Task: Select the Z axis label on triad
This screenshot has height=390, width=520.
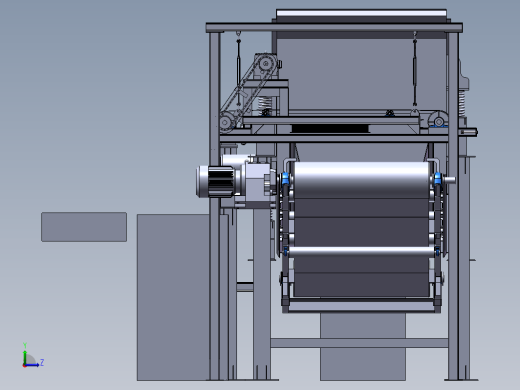Action: [x=42, y=362]
